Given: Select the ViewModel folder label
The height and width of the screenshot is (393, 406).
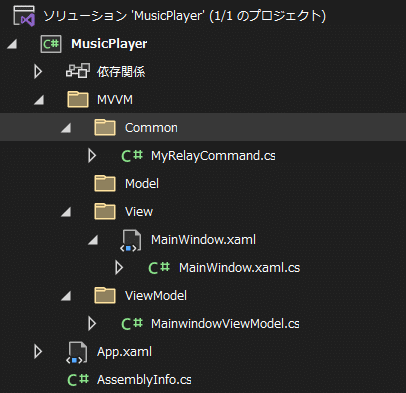Looking at the screenshot, I should (156, 296).
